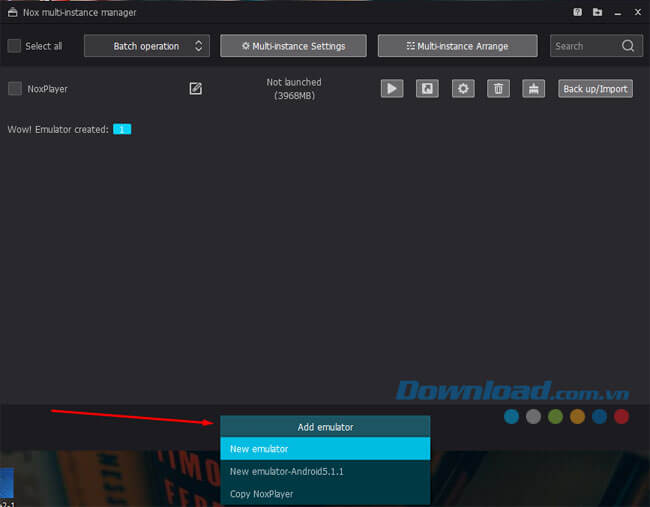Open the help question mark icon
This screenshot has width=650, height=507.
coord(578,13)
